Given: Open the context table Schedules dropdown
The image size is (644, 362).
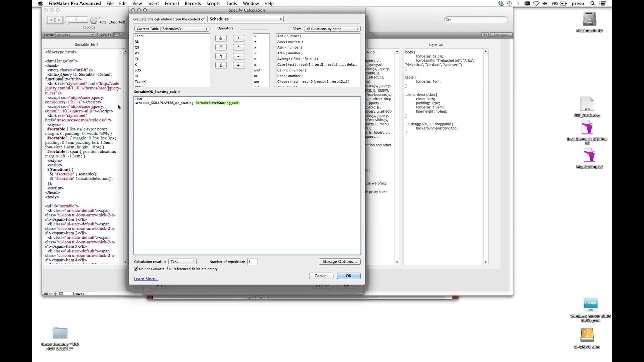Looking at the screenshot, I should [x=245, y=19].
